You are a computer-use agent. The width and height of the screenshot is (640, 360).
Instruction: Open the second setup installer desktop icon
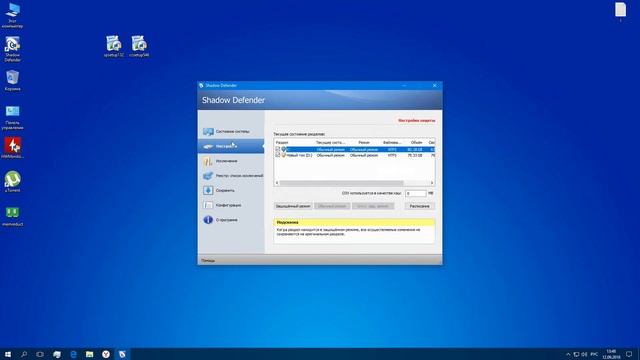click(139, 46)
